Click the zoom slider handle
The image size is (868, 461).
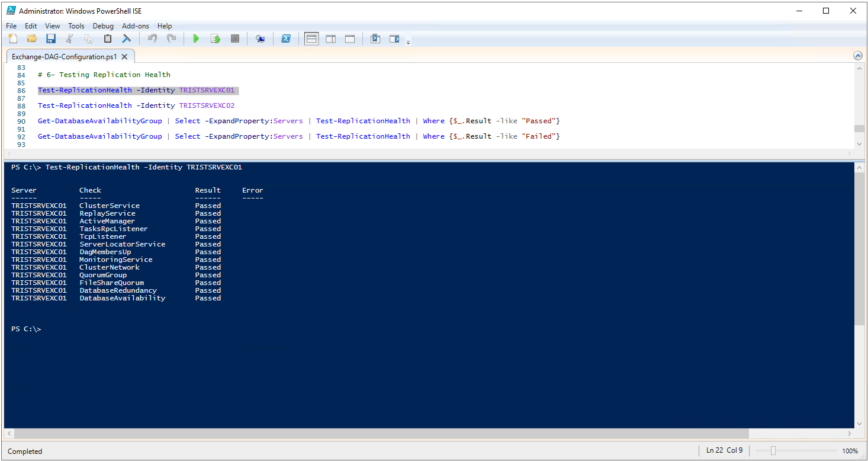pyautogui.click(x=773, y=451)
